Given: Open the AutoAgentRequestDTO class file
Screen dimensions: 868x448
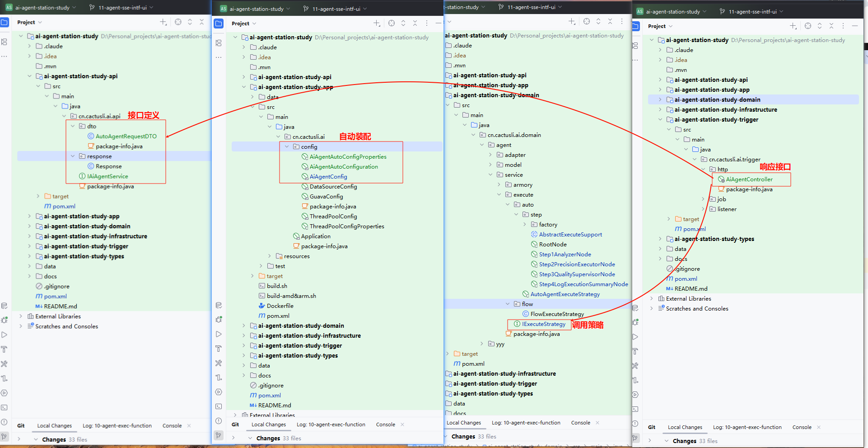Looking at the screenshot, I should click(126, 137).
